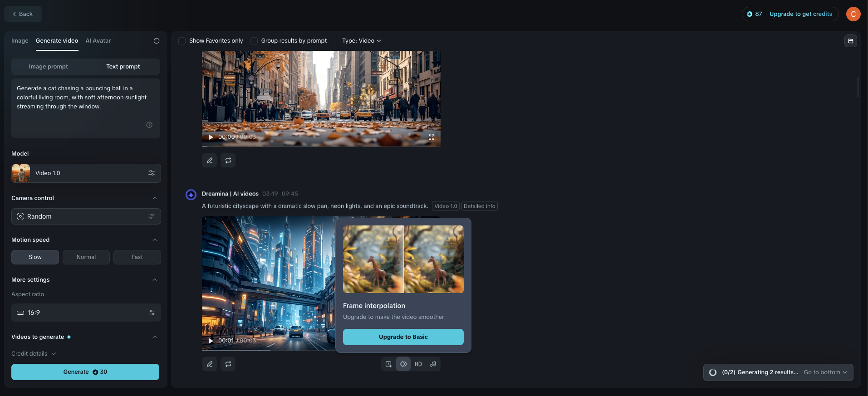Seek on the cityscape video progress bar

[269, 350]
